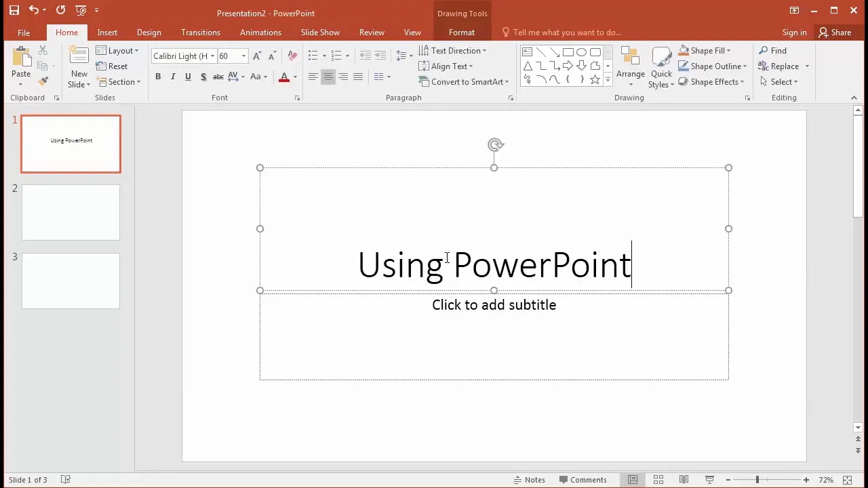
Task: Click the 'Click to add subtitle' placeholder
Action: tap(494, 305)
